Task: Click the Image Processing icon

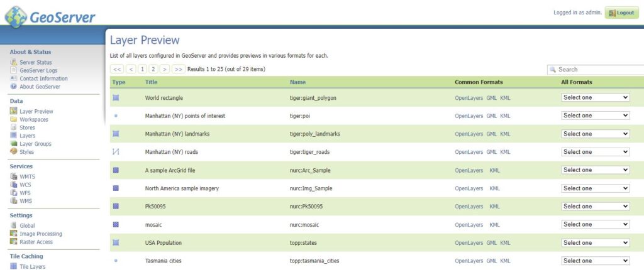Action: click(14, 234)
